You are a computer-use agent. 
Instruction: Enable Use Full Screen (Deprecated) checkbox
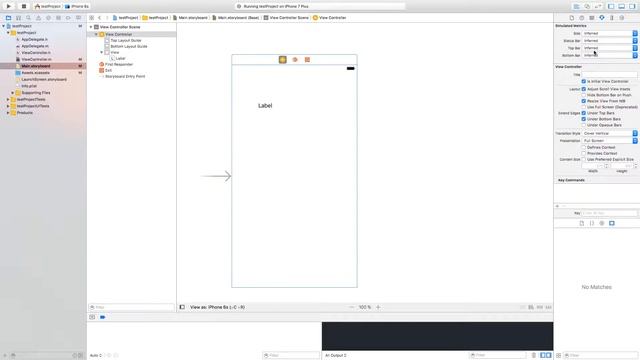[x=584, y=107]
